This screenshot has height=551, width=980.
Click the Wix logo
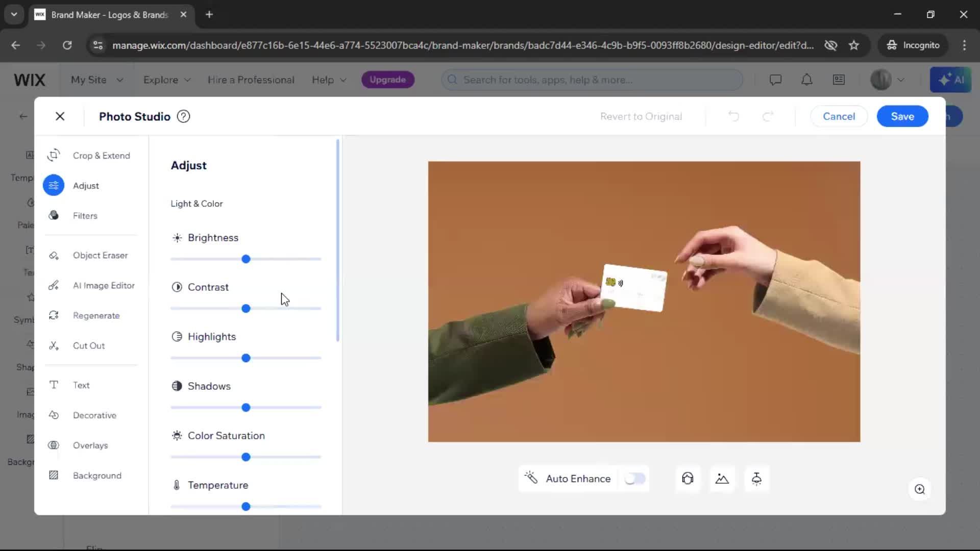pyautogui.click(x=30, y=80)
